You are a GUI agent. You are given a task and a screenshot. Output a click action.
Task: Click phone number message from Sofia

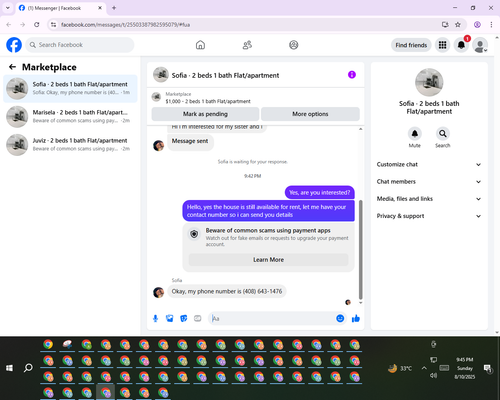(x=227, y=291)
